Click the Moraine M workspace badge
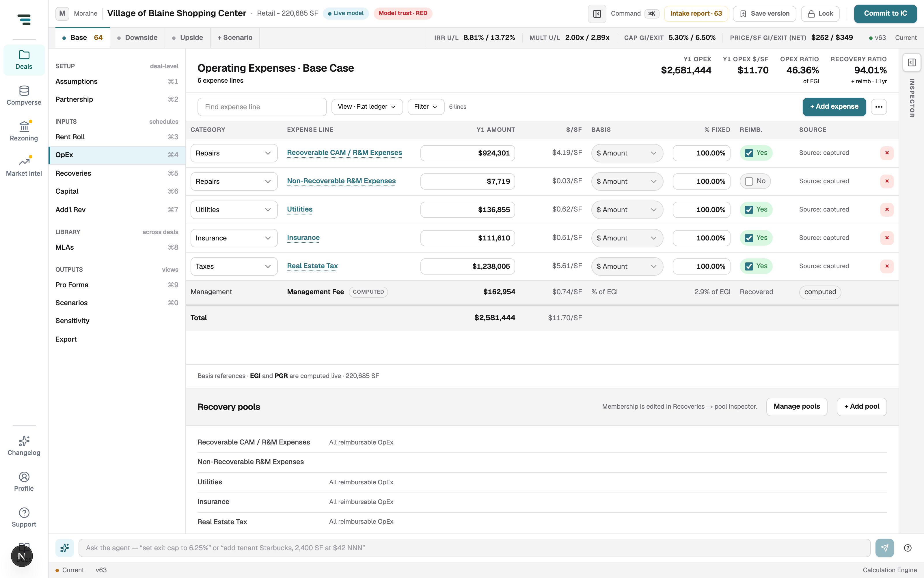This screenshot has height=578, width=924. click(62, 13)
